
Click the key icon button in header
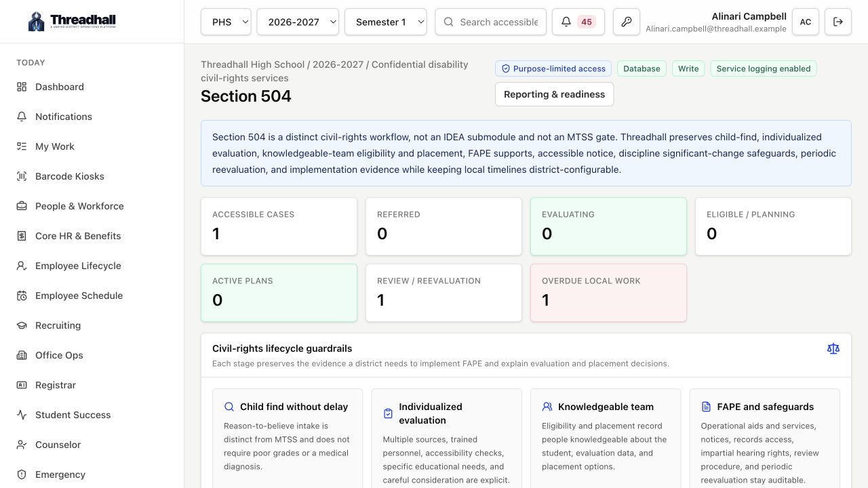pyautogui.click(x=627, y=22)
